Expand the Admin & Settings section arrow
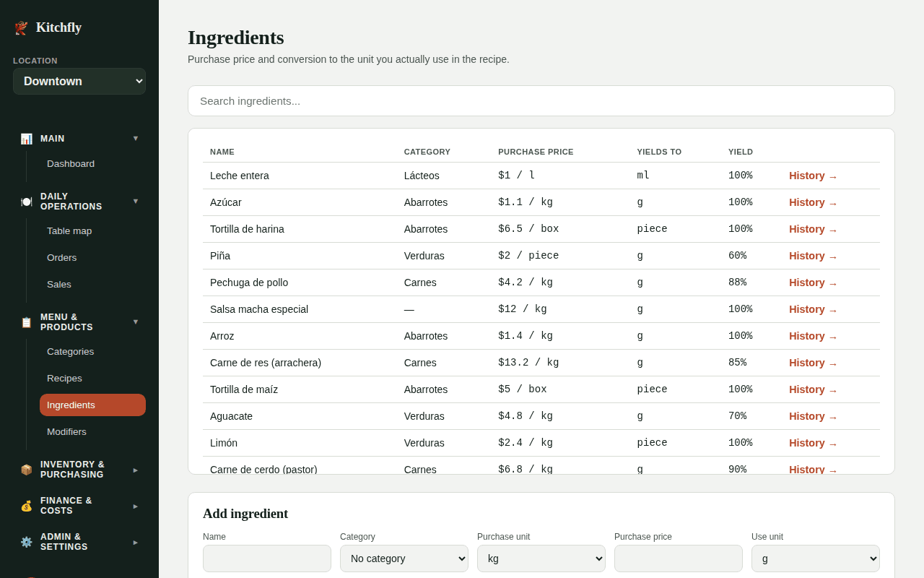 [136, 542]
